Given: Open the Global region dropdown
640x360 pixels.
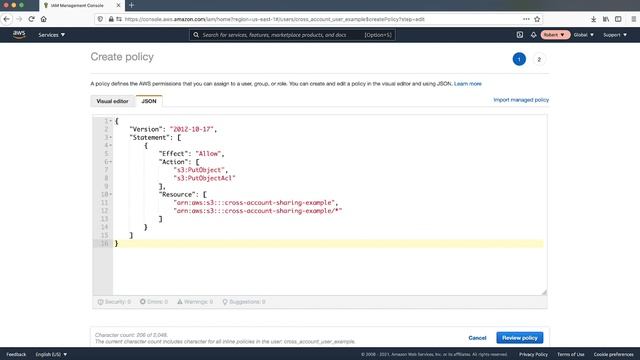Looking at the screenshot, I should 584,35.
